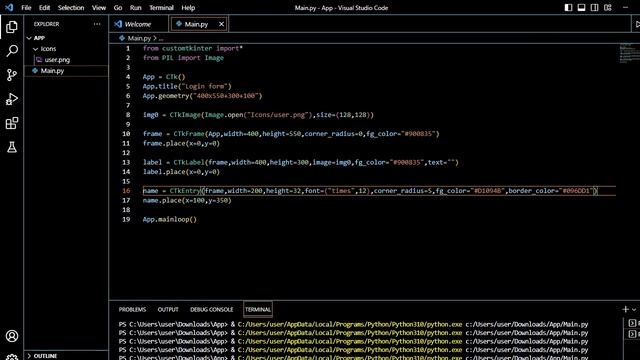
Task: Open the PROBLEMS panel tab
Action: 132,309
